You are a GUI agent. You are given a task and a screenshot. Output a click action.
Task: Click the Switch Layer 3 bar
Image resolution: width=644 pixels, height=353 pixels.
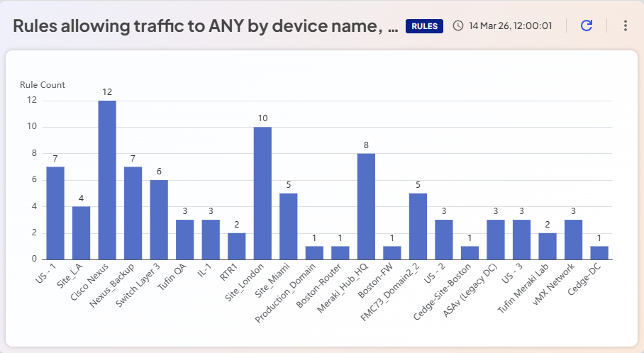(159, 220)
